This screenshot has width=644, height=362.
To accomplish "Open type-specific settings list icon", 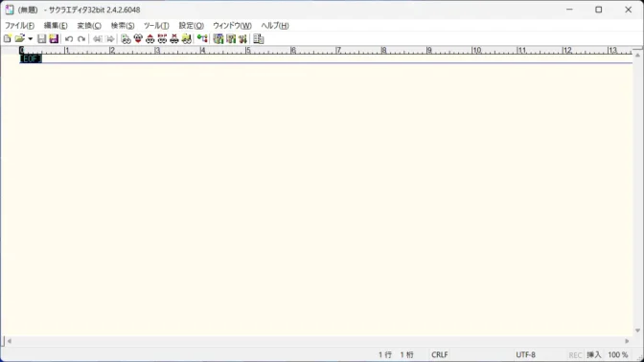I will pyautogui.click(x=218, y=39).
